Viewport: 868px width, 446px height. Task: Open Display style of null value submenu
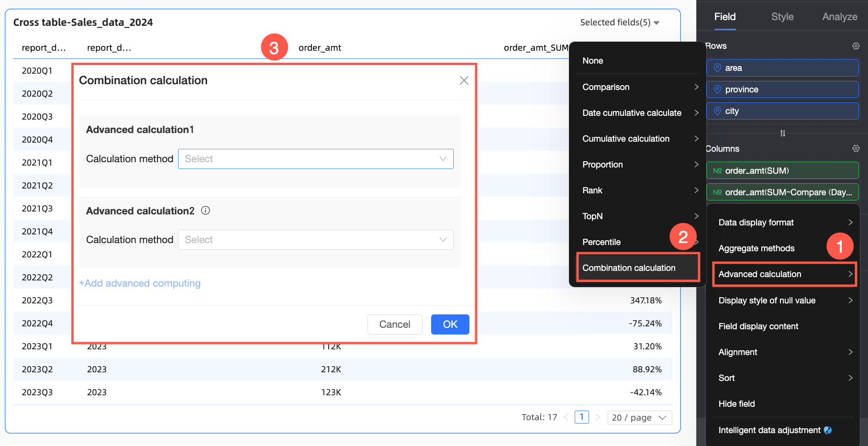785,301
